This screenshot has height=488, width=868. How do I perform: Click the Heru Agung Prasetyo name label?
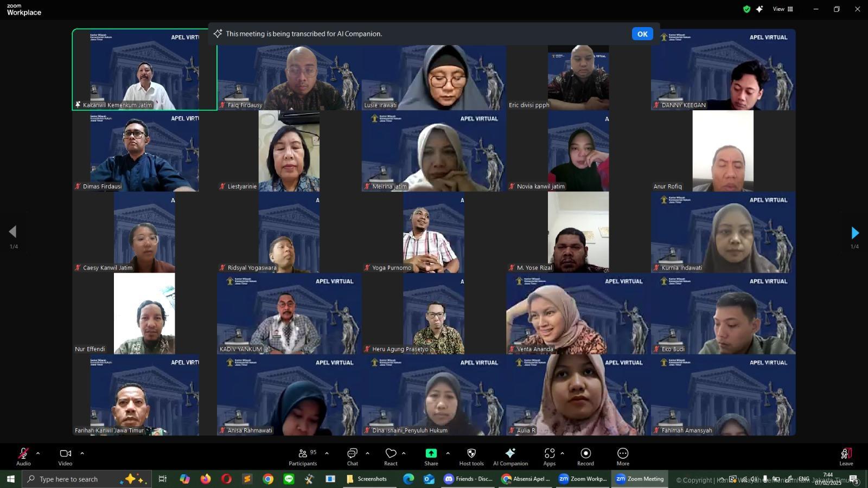tap(400, 349)
